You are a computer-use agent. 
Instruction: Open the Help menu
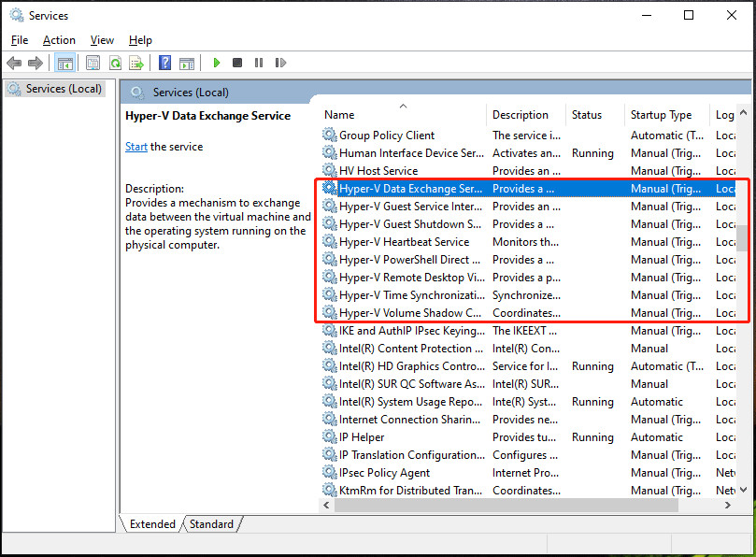[x=140, y=40]
